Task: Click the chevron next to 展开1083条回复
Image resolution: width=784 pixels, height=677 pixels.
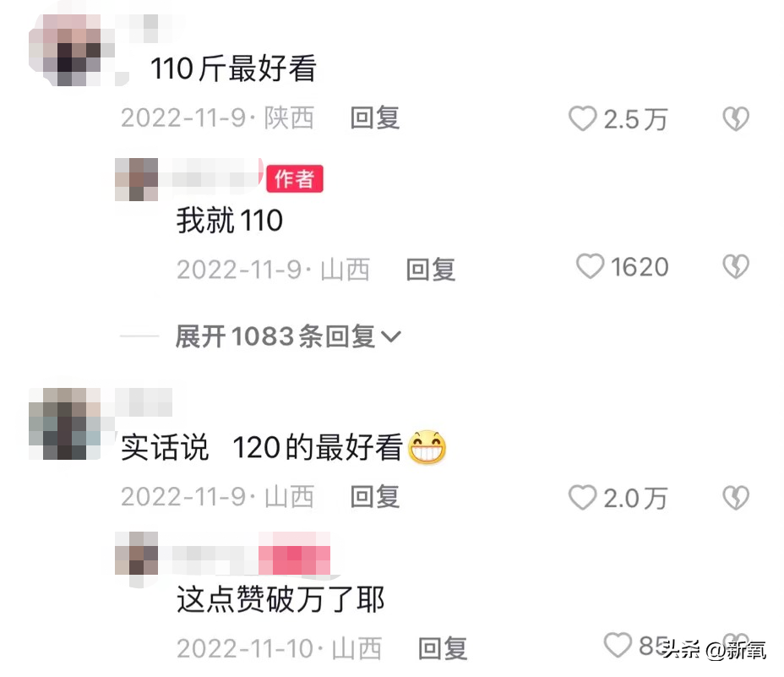Action: [x=391, y=336]
